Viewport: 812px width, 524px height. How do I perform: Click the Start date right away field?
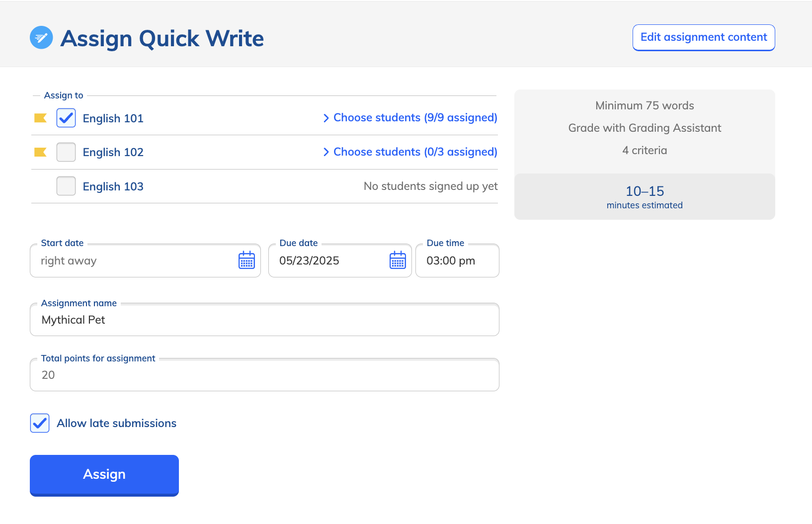pyautogui.click(x=134, y=261)
